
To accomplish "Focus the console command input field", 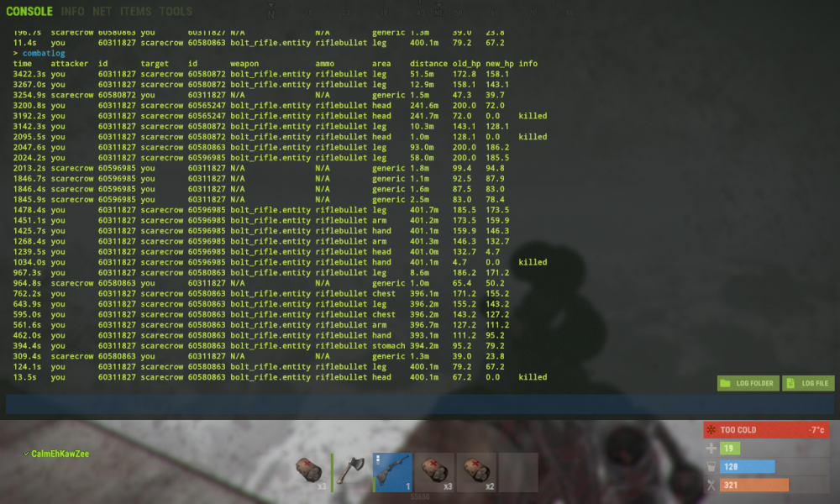I will click(x=420, y=404).
